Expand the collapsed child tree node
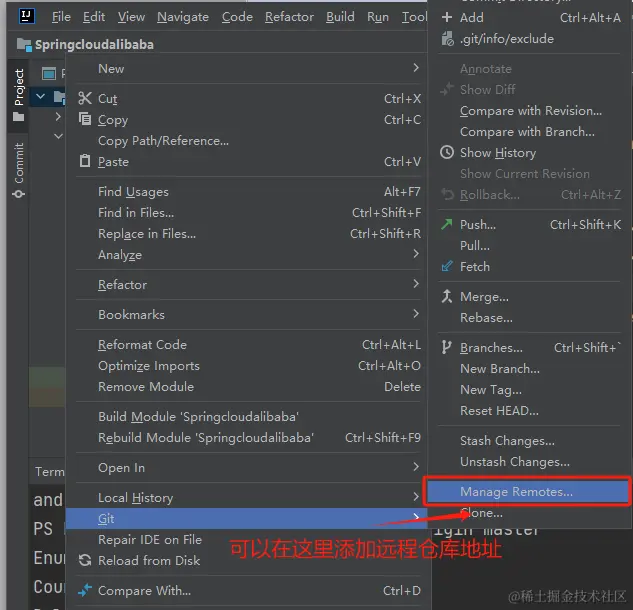 point(58,117)
